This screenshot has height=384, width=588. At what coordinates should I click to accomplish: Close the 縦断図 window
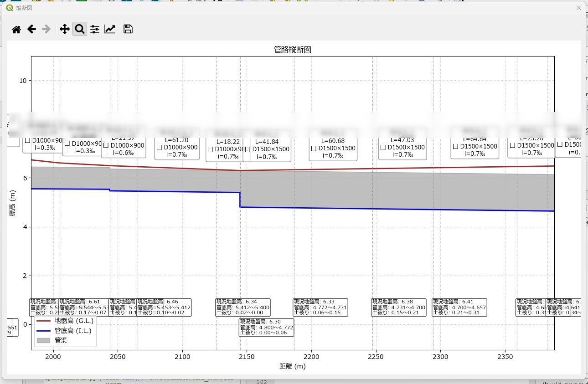point(579,8)
